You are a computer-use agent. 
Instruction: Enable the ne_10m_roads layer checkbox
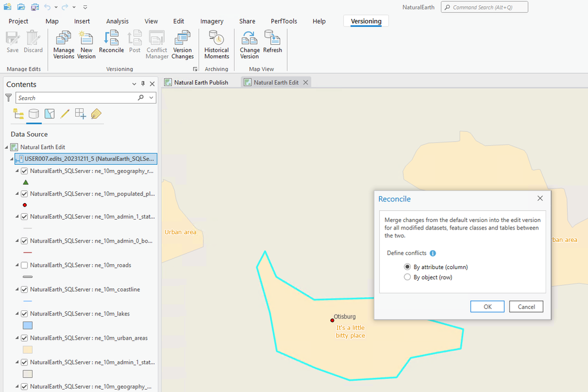pos(25,265)
